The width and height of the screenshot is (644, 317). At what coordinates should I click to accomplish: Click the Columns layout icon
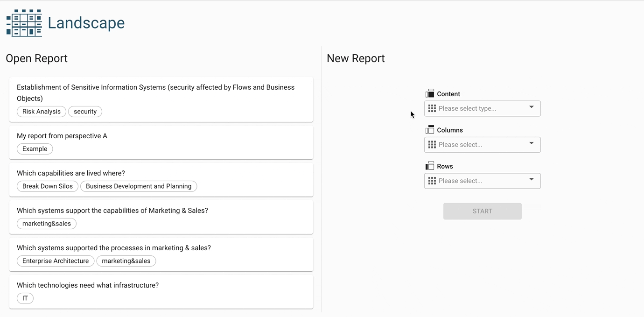430,130
